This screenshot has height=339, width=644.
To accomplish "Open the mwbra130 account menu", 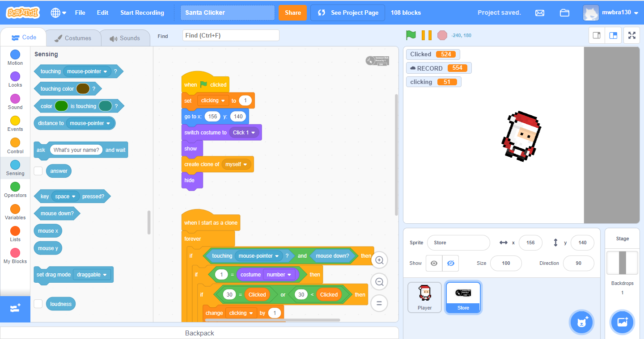I will click(x=610, y=13).
